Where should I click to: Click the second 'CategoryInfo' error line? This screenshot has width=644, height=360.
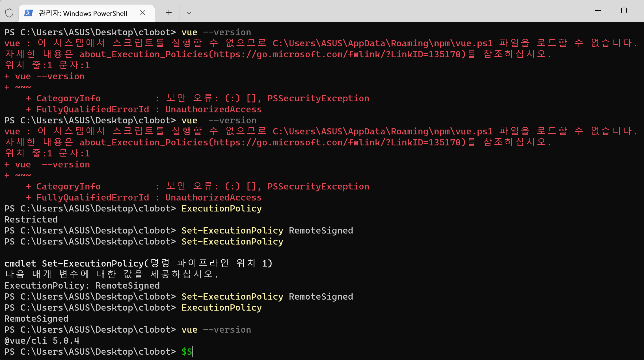(x=197, y=186)
